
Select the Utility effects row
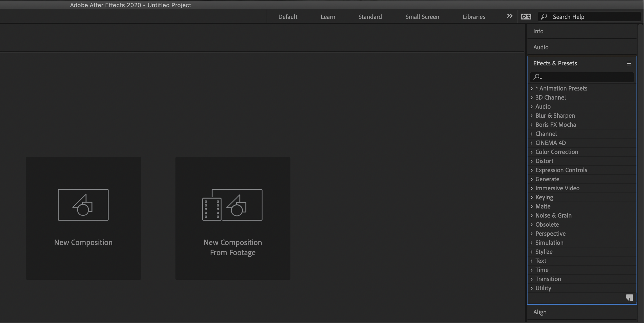582,288
